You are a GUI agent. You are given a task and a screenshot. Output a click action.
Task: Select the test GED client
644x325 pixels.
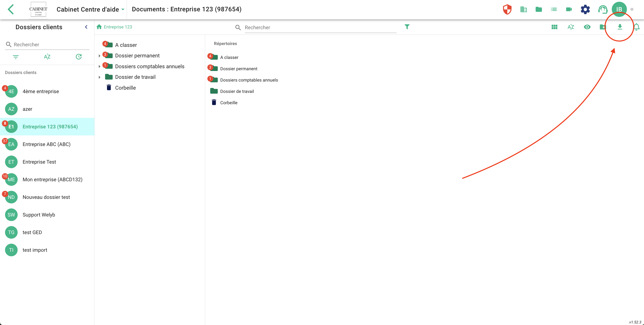point(47,232)
